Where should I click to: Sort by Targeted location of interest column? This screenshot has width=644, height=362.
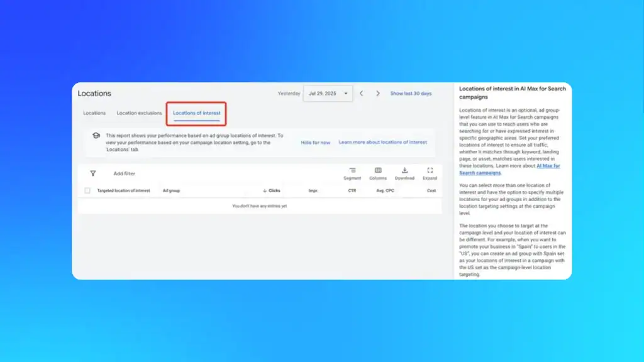click(123, 190)
